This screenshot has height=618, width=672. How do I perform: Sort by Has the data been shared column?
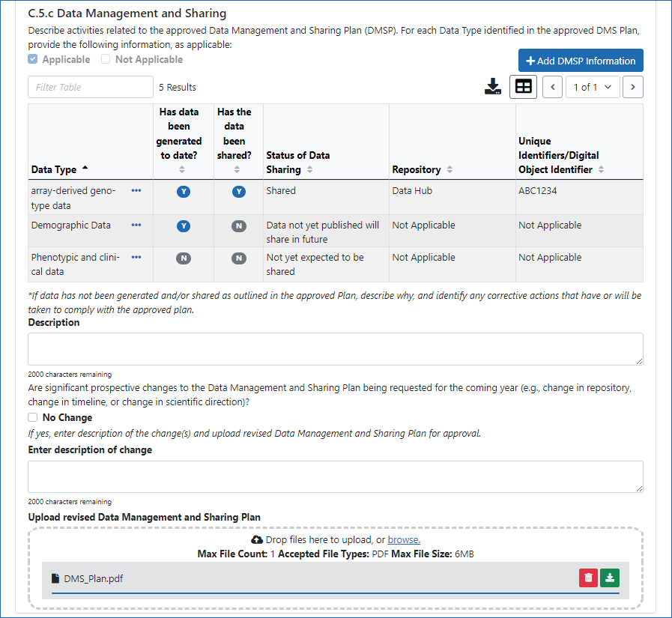(x=237, y=169)
